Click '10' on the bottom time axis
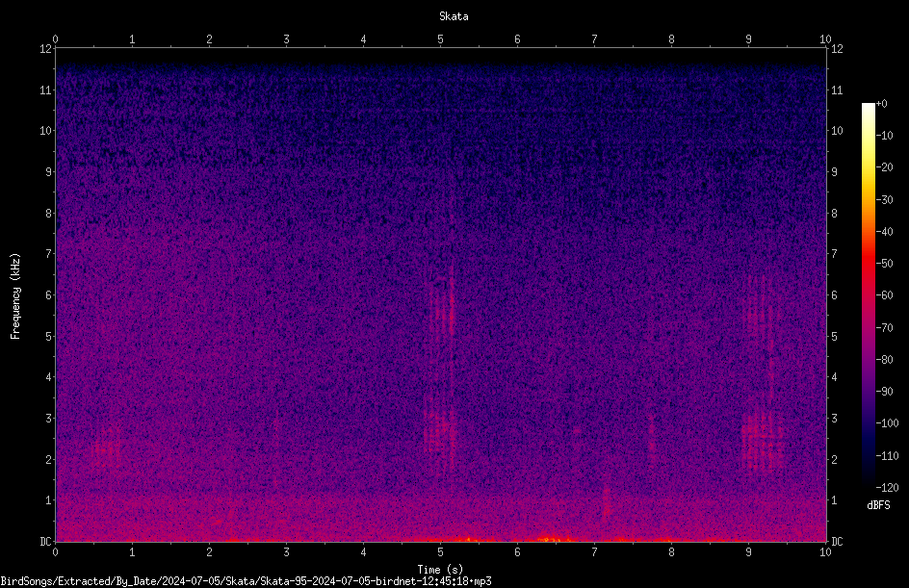The height and width of the screenshot is (588, 909). tap(825, 552)
